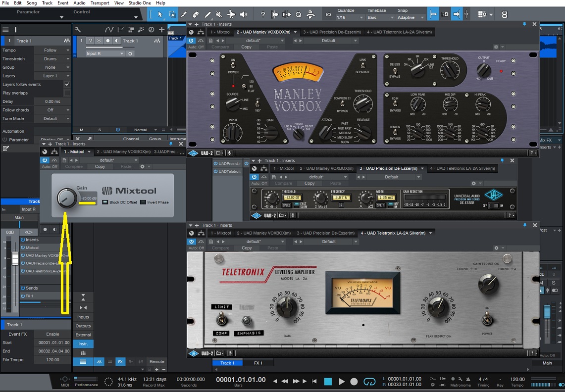Toggle Invert Phase in Mixtool
The width and height of the screenshot is (565, 392).
point(143,202)
